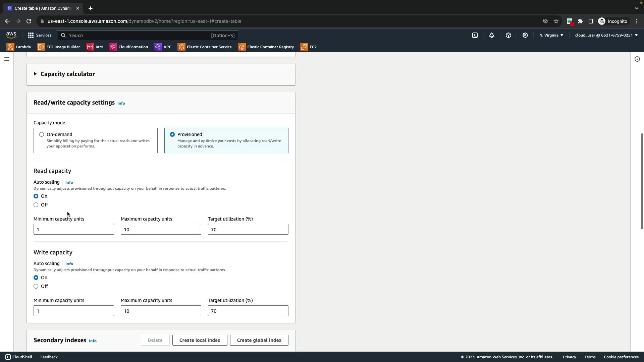Image resolution: width=644 pixels, height=362 pixels.
Task: Switch to the Create table browser tab
Action: [43, 8]
